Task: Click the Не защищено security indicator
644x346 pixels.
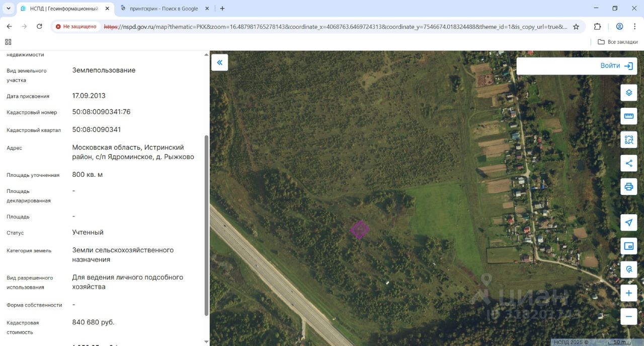Action: [x=76, y=27]
